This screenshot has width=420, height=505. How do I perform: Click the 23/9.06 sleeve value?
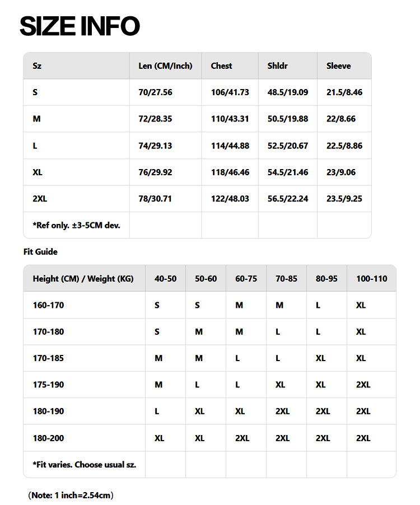(340, 172)
